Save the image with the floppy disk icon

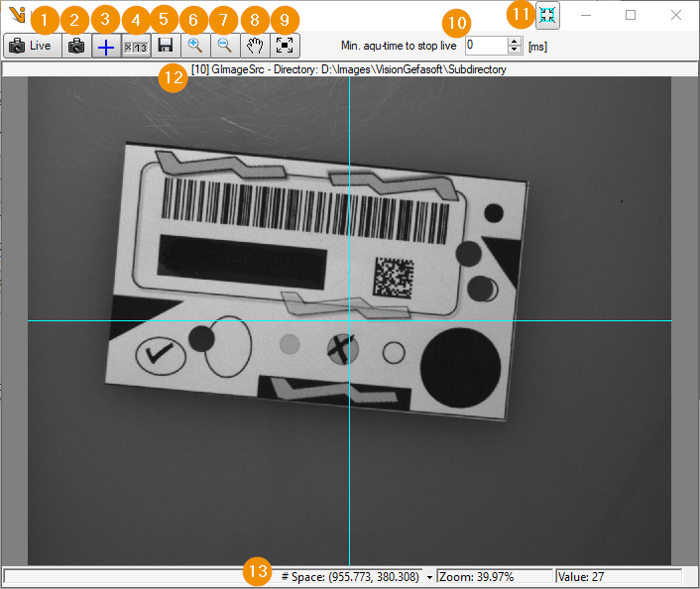tap(166, 46)
